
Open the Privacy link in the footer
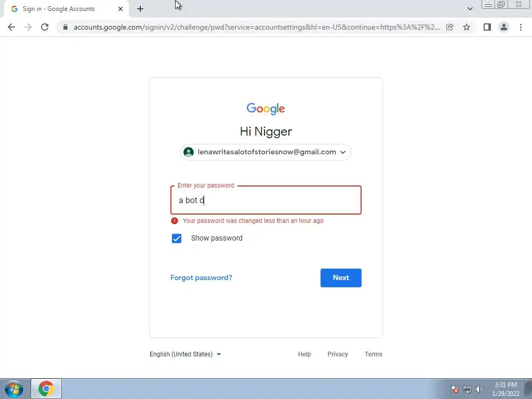(338, 354)
